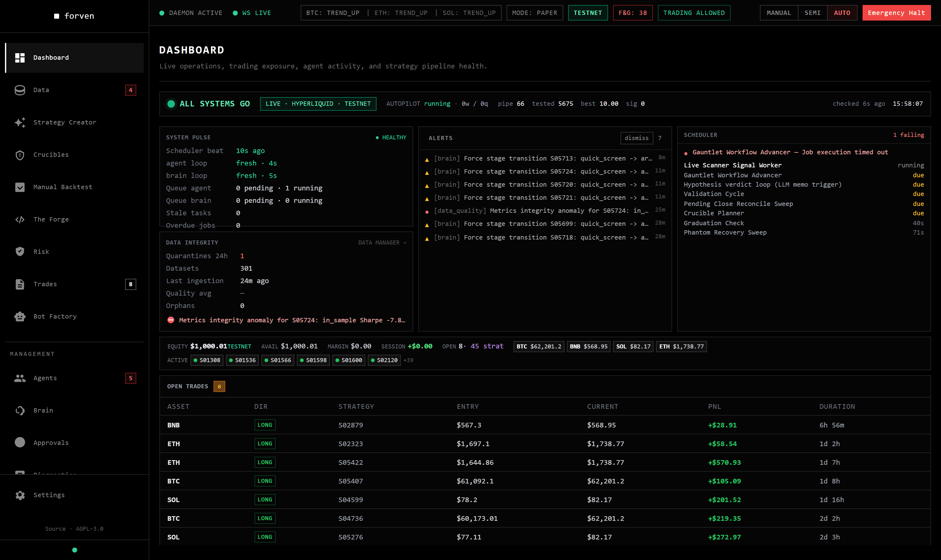Click the Agents people icon
This screenshot has width=941, height=560.
click(20, 378)
